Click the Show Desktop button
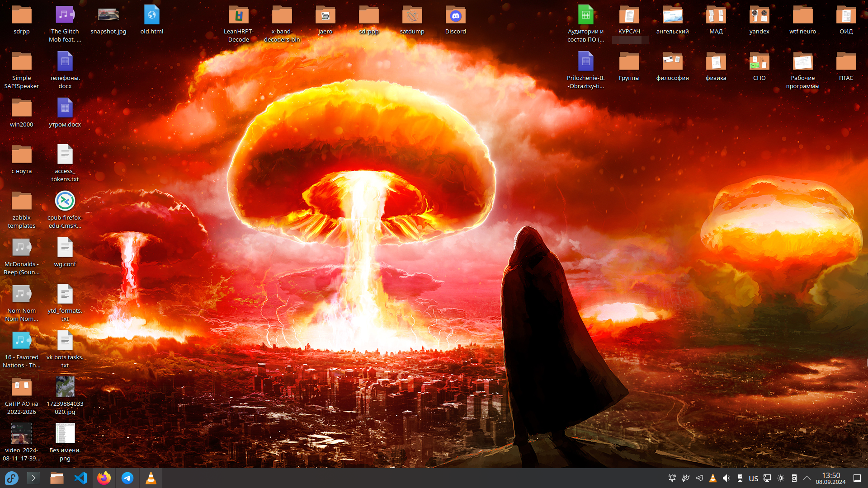 tap(857, 478)
